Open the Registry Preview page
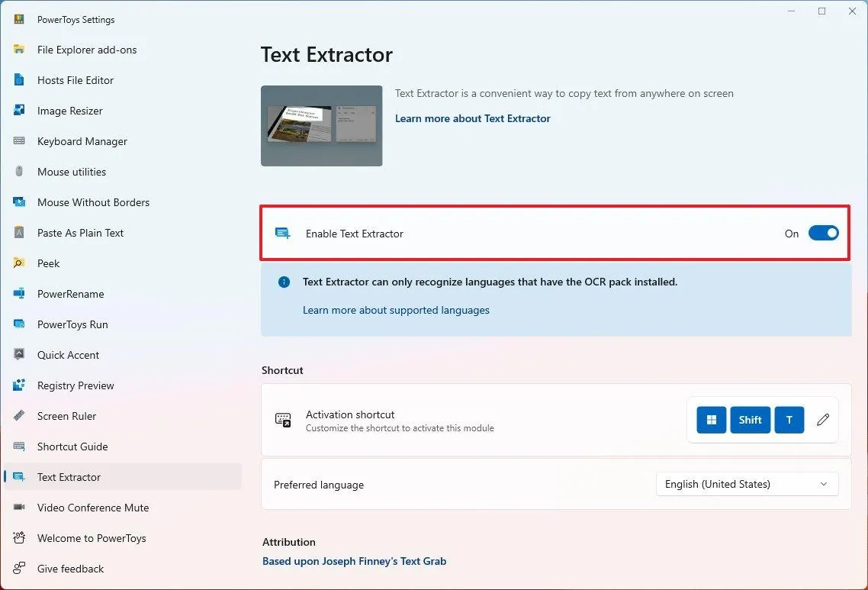Viewport: 868px width, 590px height. pyautogui.click(x=76, y=385)
